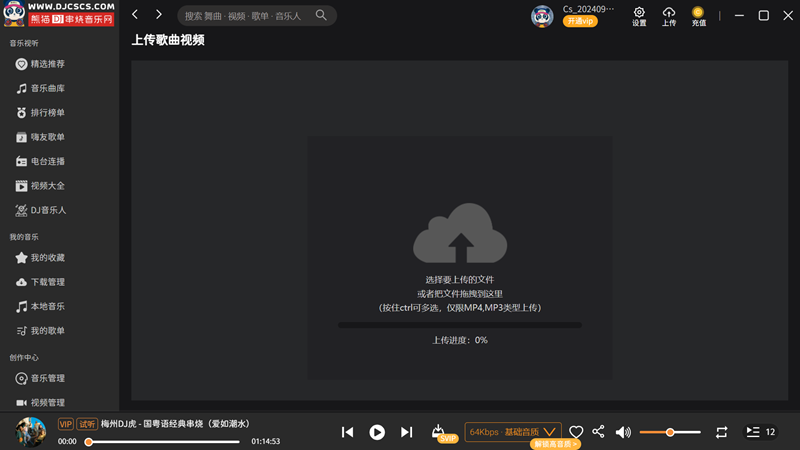Image resolution: width=800 pixels, height=450 pixels.
Task: Click the upload progress bar
Action: (x=460, y=325)
